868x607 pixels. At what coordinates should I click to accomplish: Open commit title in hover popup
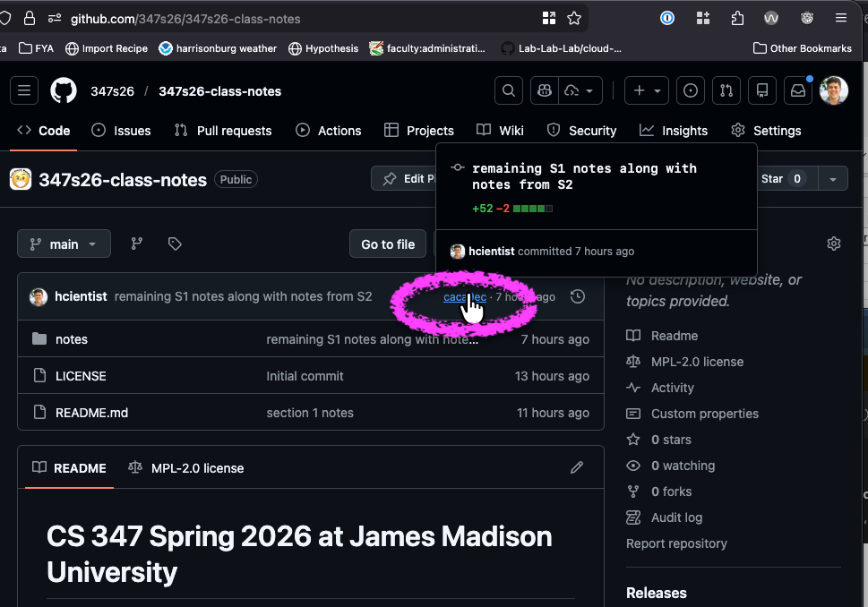pos(584,176)
